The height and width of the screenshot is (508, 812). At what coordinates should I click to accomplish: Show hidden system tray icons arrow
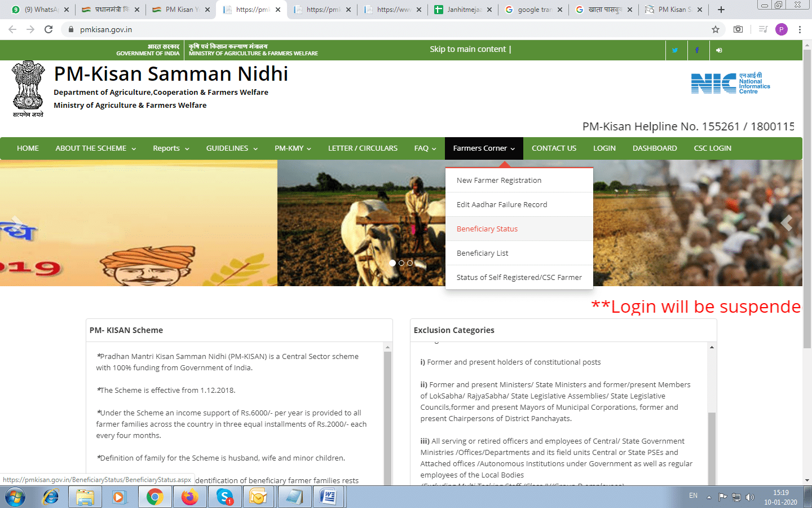[709, 497]
